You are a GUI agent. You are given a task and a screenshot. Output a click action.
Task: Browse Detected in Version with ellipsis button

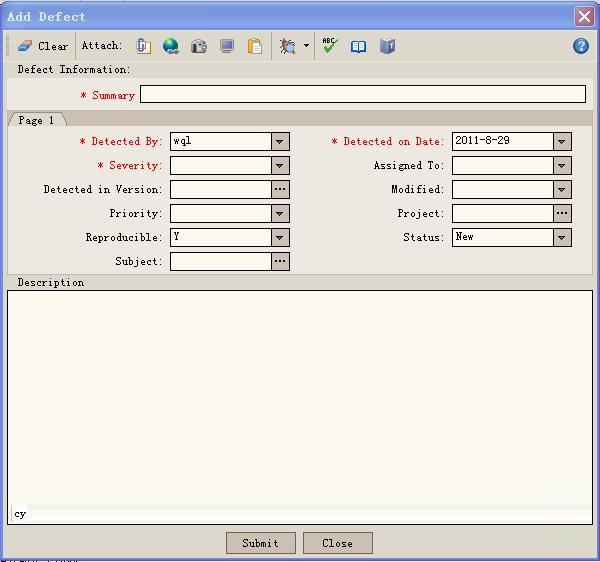280,190
